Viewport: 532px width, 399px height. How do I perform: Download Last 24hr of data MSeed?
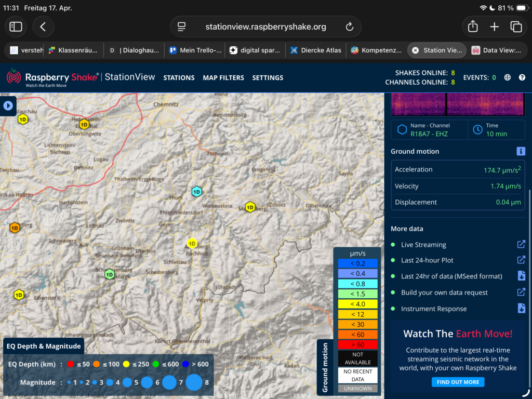click(x=521, y=276)
